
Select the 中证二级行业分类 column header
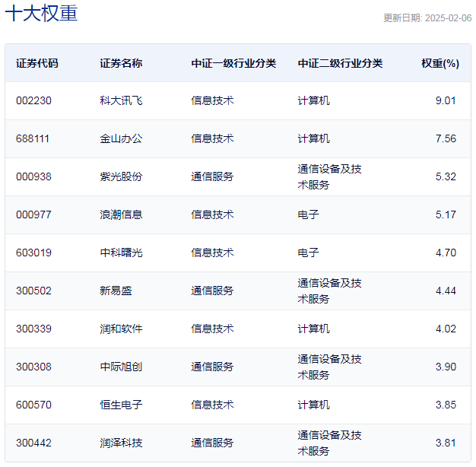click(340, 63)
